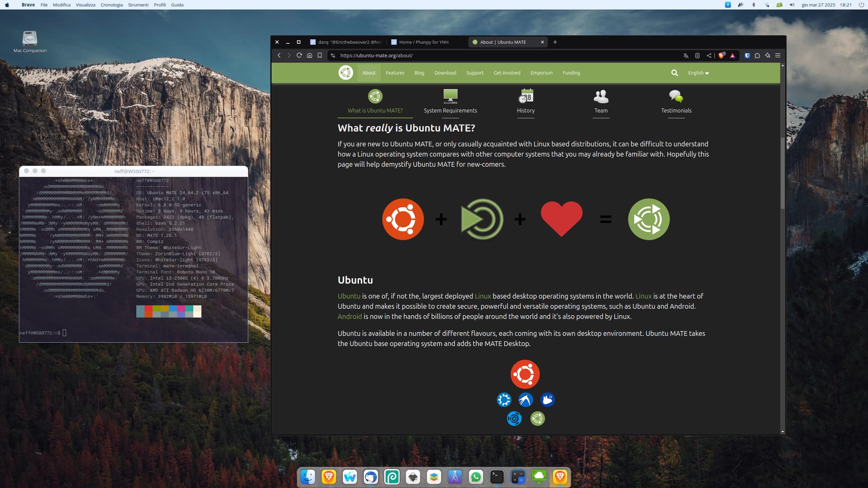Open the Brave application menu in top bar
Viewport: 868px width, 488px height.
pyautogui.click(x=28, y=5)
